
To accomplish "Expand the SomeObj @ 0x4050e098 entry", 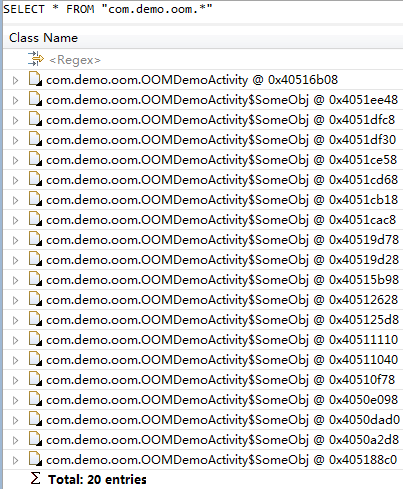I will 15,400.
